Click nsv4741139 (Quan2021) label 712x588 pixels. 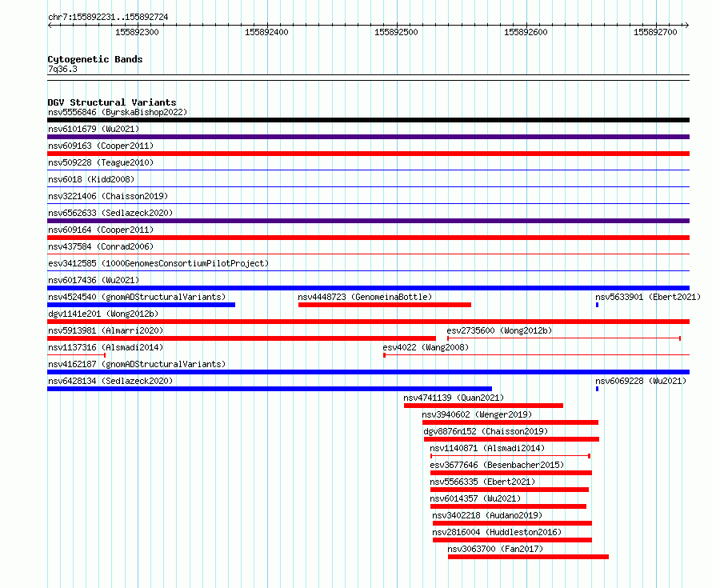click(x=454, y=398)
